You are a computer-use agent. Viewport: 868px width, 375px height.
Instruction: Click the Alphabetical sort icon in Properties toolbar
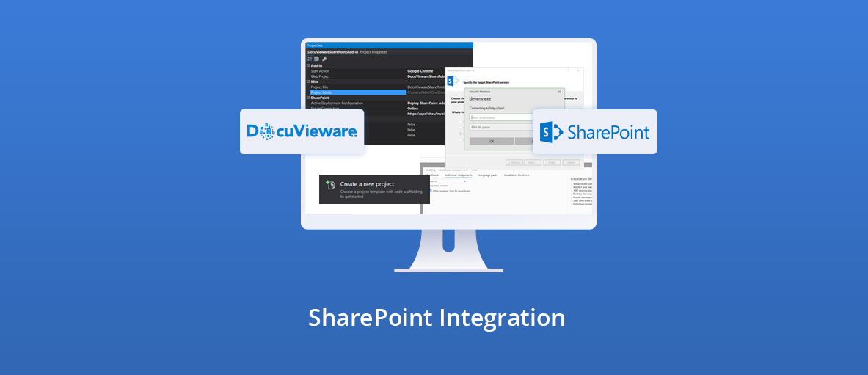point(317,59)
